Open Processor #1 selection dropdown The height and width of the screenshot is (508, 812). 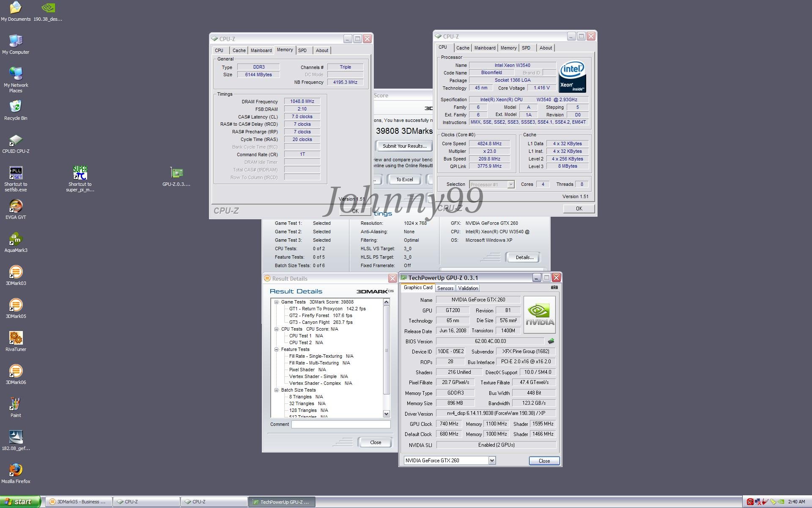tap(511, 185)
